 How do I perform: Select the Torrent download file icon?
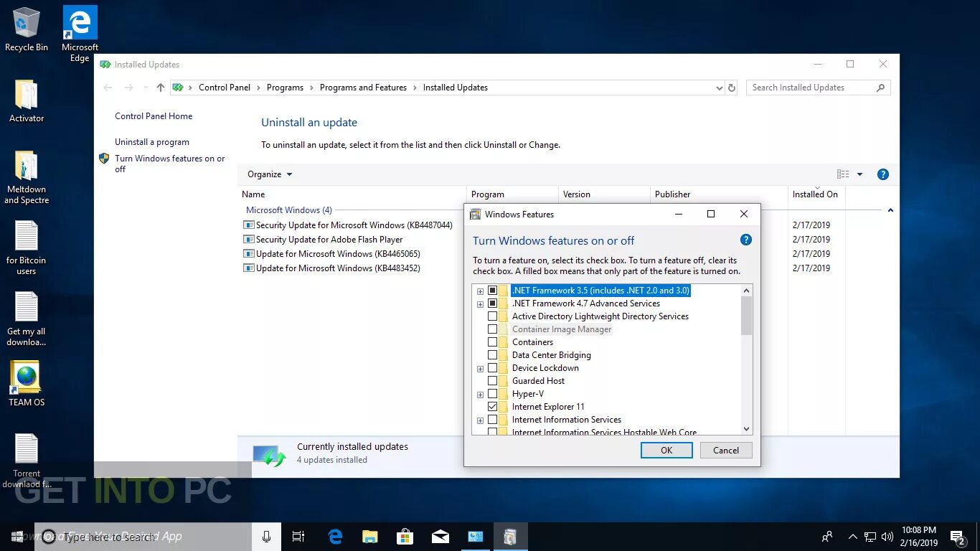27,461
